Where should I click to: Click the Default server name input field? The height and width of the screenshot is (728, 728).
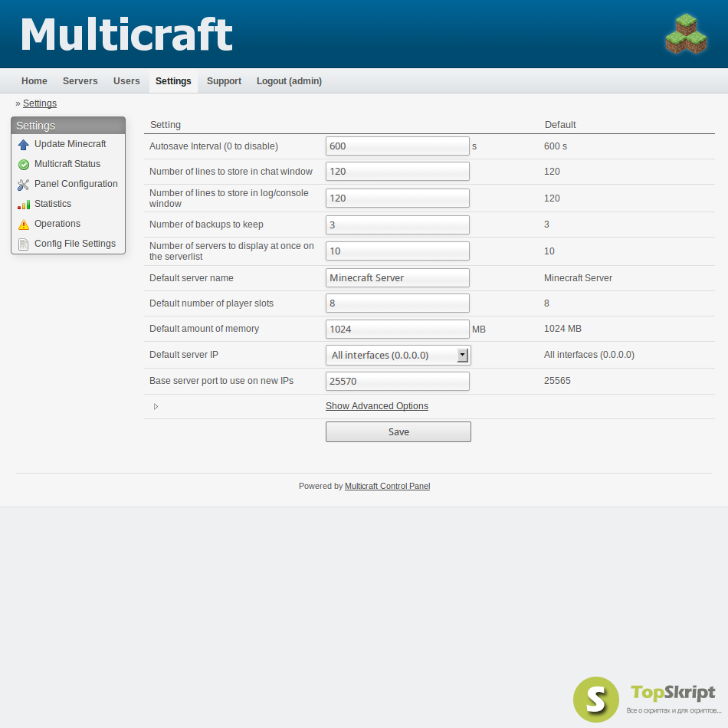[x=398, y=277]
